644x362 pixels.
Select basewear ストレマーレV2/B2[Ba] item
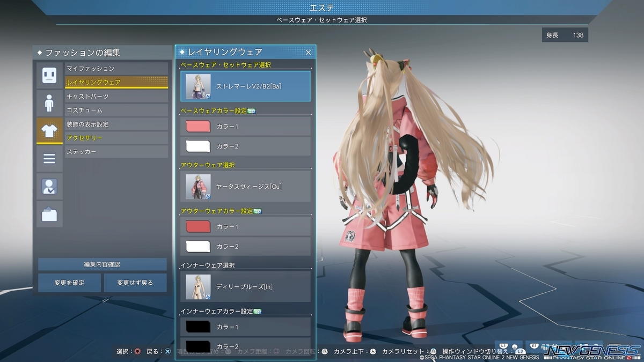(x=245, y=86)
